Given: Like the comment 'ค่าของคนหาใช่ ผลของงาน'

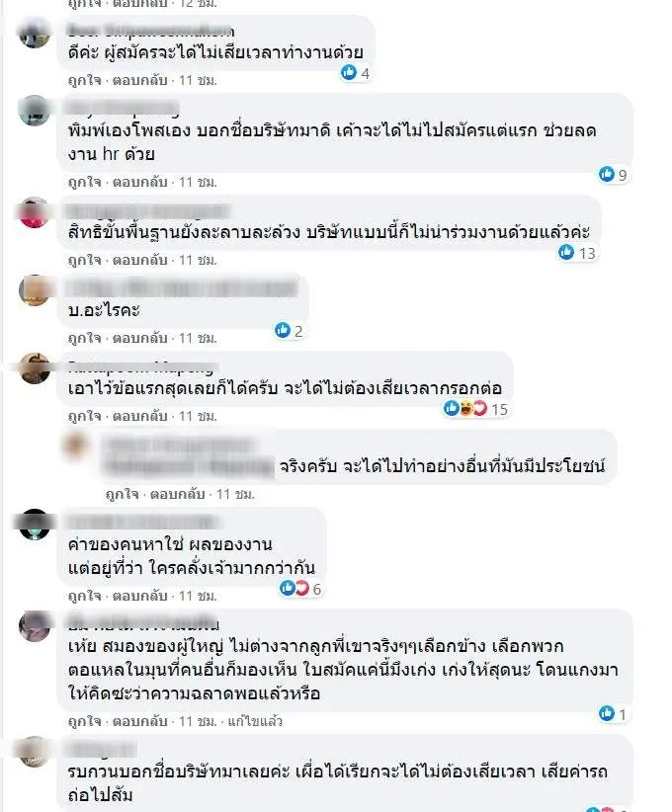Looking at the screenshot, I should 84,596.
